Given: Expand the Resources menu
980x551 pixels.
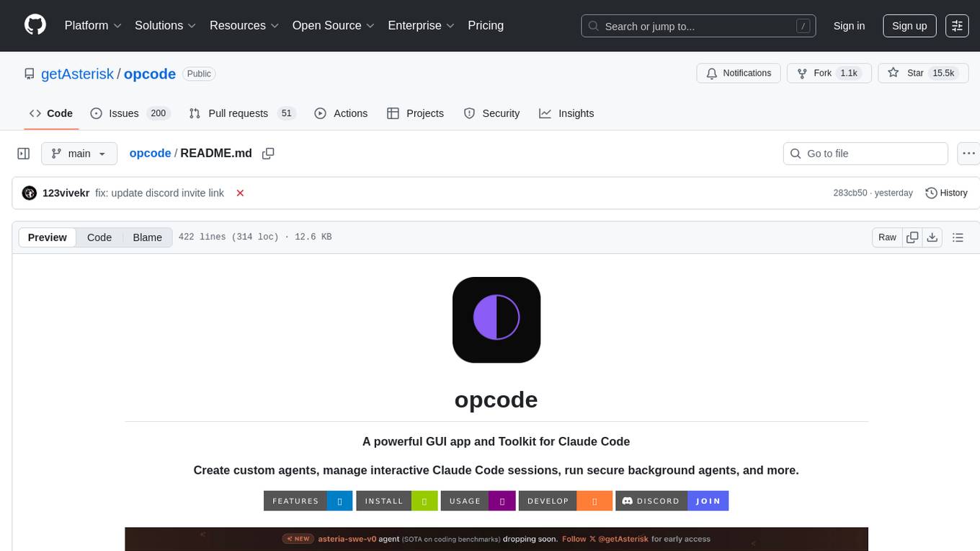Looking at the screenshot, I should coord(244,25).
